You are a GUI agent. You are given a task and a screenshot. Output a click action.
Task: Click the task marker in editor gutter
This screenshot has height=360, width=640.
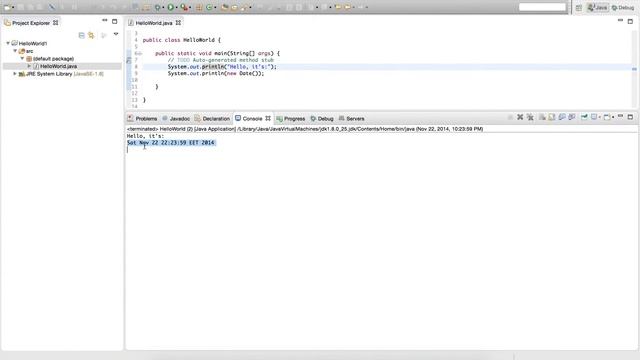point(129,60)
